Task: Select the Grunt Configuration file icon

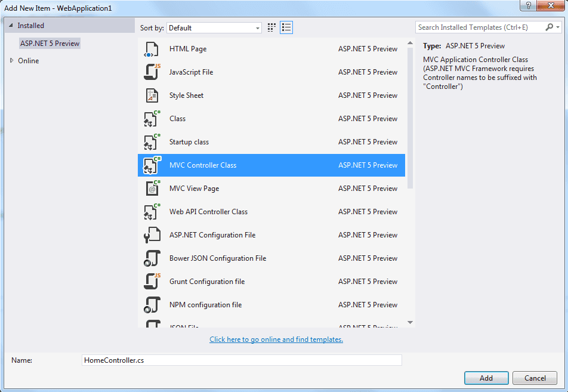Action: coord(152,282)
